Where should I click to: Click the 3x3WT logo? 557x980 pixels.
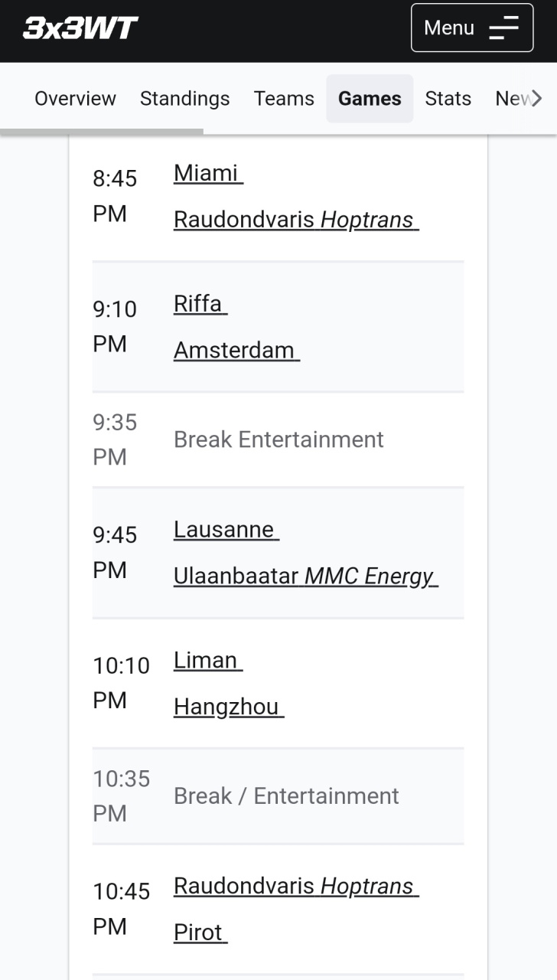80,28
